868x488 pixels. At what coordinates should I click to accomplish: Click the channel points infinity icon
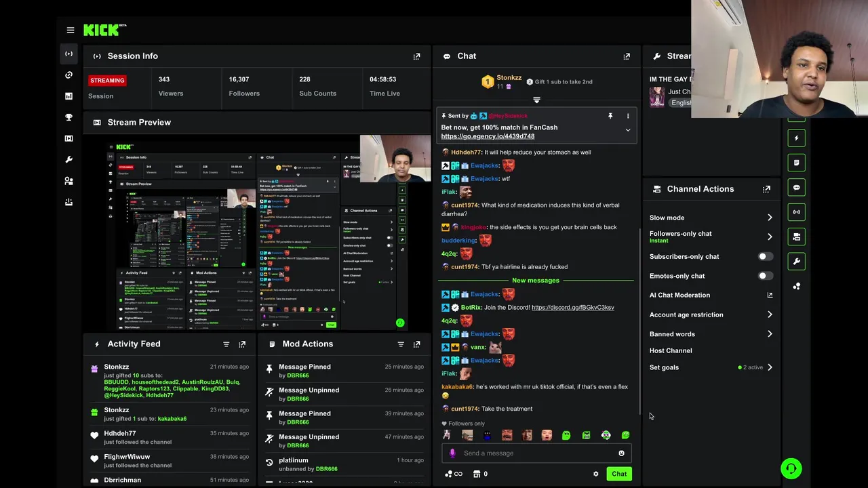(454, 474)
